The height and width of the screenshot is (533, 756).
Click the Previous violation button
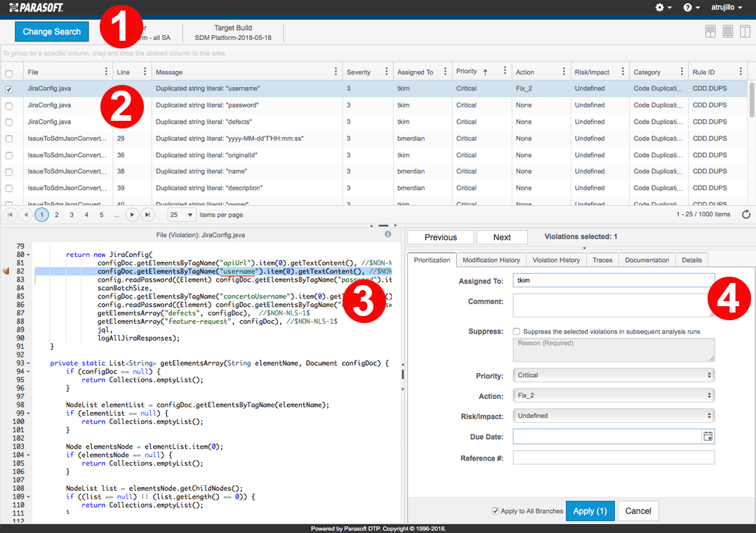click(x=441, y=237)
